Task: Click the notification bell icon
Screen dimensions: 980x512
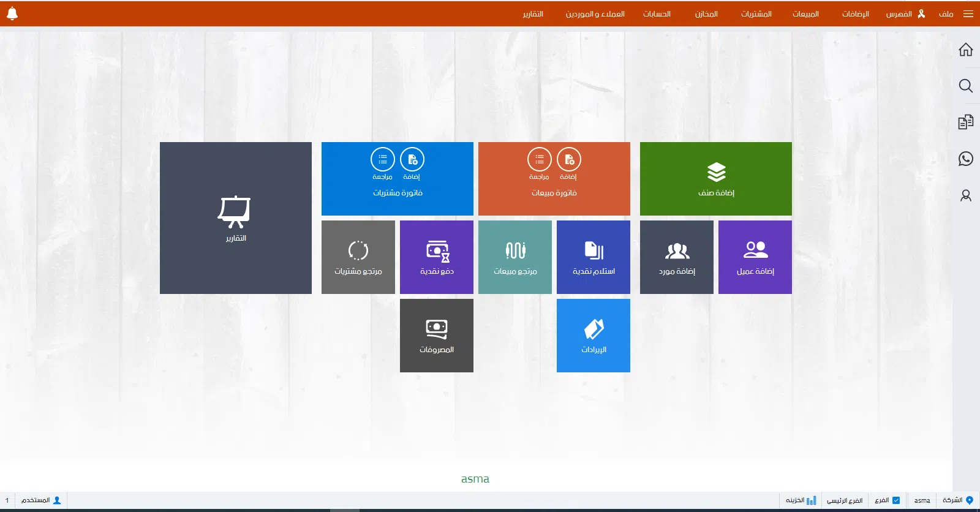Action: (12, 13)
